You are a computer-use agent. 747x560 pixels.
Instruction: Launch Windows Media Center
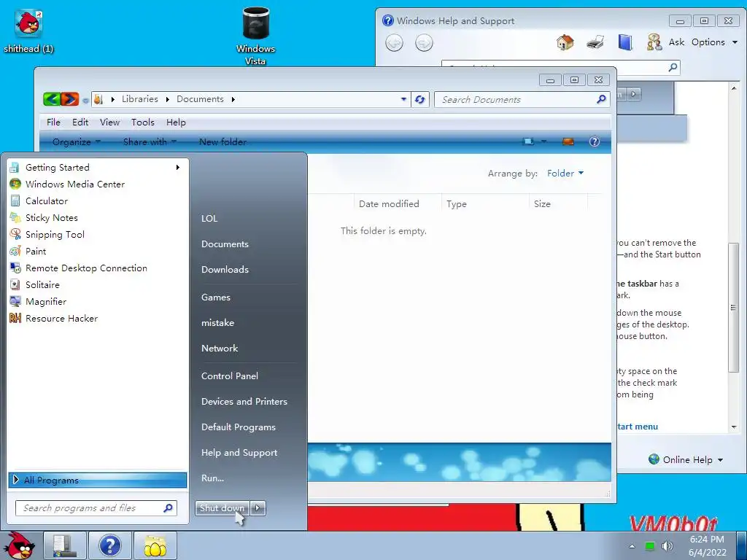97,184
